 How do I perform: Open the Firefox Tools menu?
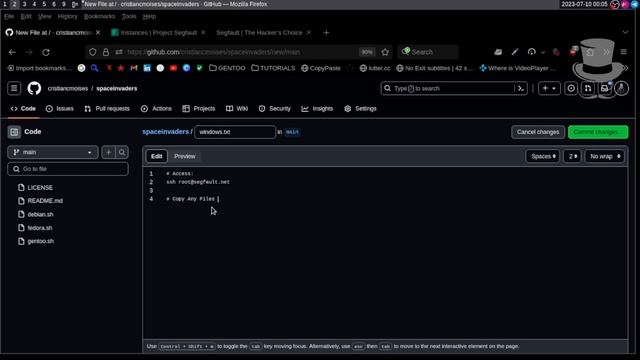coord(129,16)
